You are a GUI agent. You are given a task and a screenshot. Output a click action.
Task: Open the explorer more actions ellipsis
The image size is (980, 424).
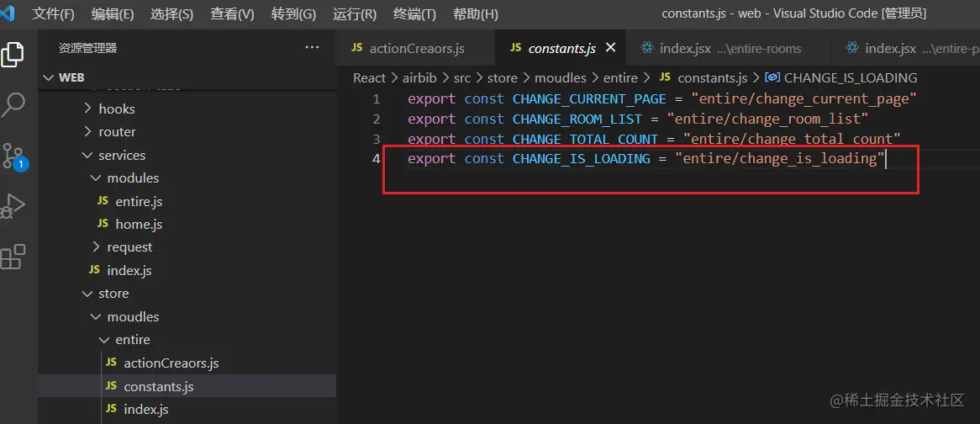[312, 47]
